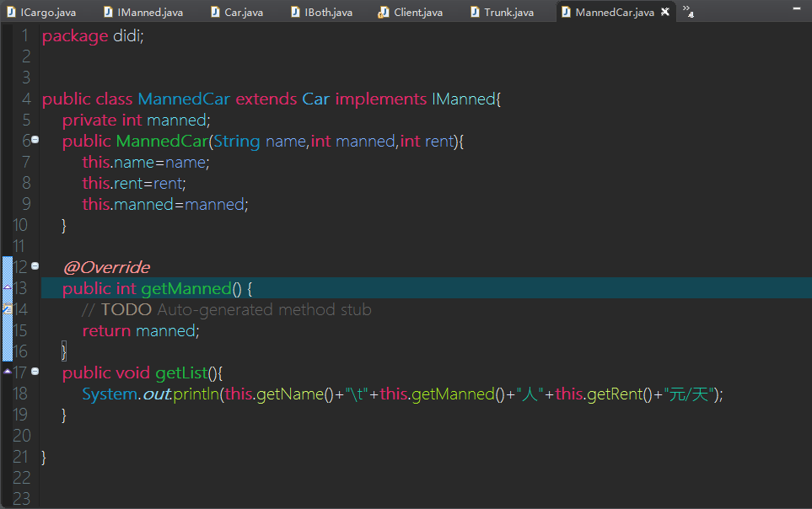Select the IBoth.java tab

click(x=328, y=13)
